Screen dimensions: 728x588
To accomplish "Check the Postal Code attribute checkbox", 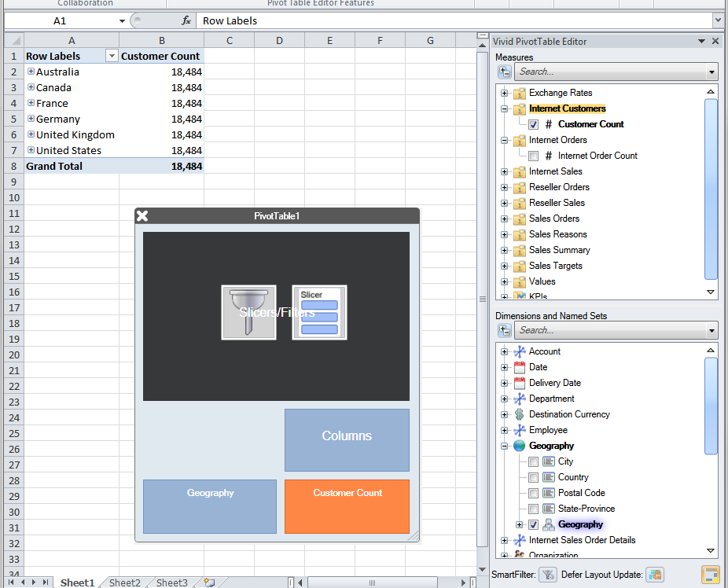I will point(534,494).
